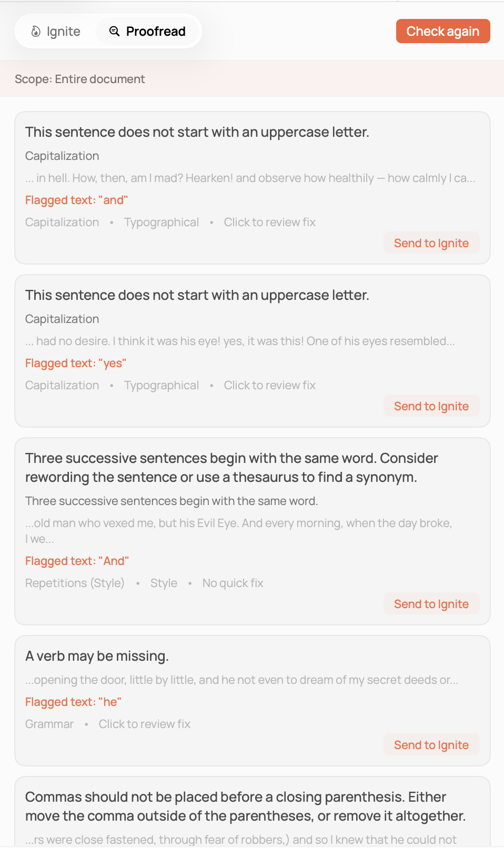Screen dimensions: 504x848
Task: Open the Scope: Entire document selector
Action: 80,79
